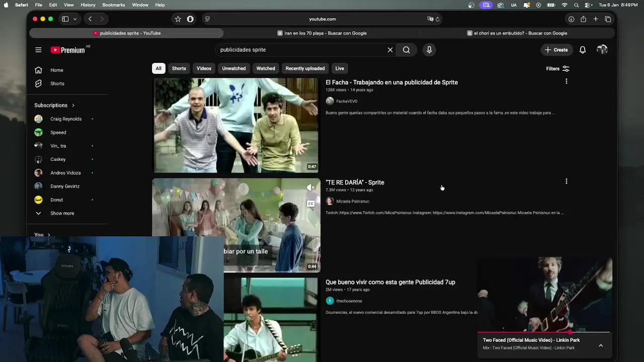Open Control Center in menu bar
The image size is (644, 362).
[588, 5]
